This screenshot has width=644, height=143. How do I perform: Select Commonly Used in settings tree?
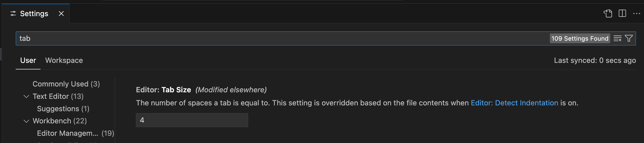click(x=66, y=84)
